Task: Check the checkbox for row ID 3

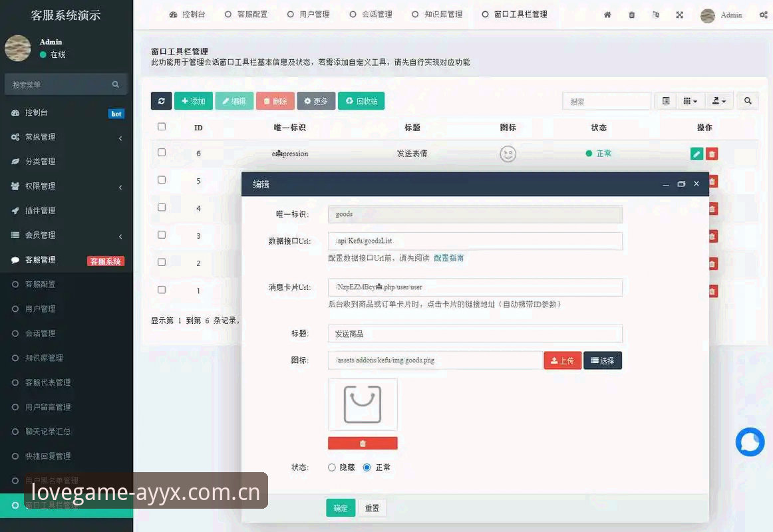Action: tap(161, 235)
